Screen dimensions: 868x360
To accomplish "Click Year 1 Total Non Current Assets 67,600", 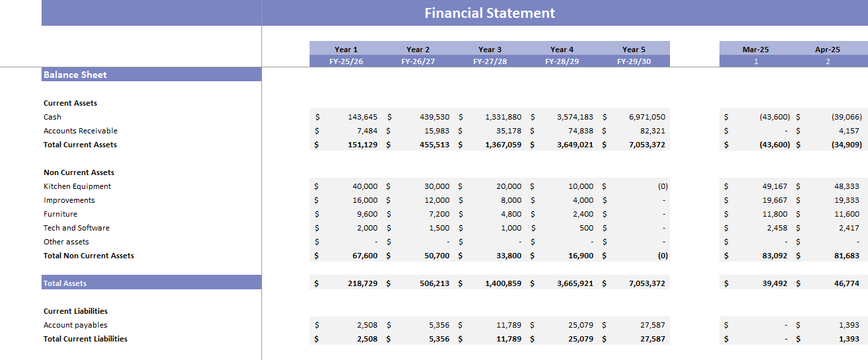I will [365, 256].
